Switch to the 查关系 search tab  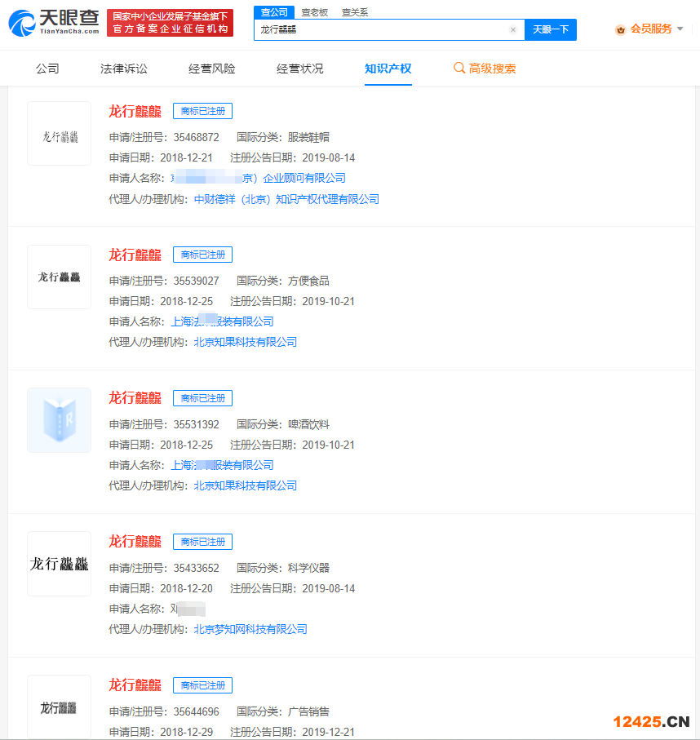(x=354, y=12)
